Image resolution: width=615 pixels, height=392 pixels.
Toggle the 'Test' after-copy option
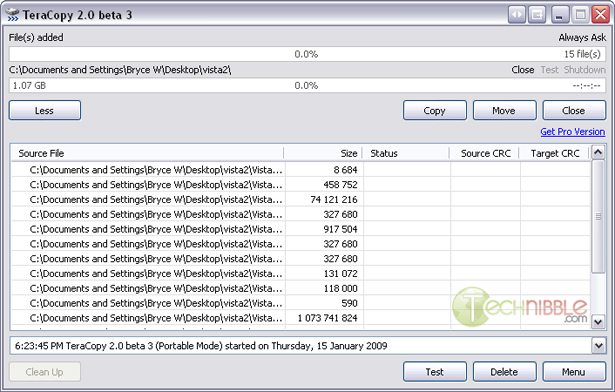pos(549,70)
